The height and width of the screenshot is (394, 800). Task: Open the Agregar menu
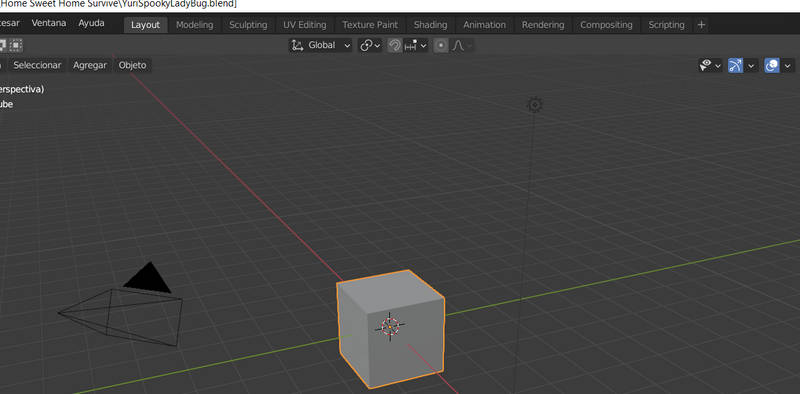point(90,65)
